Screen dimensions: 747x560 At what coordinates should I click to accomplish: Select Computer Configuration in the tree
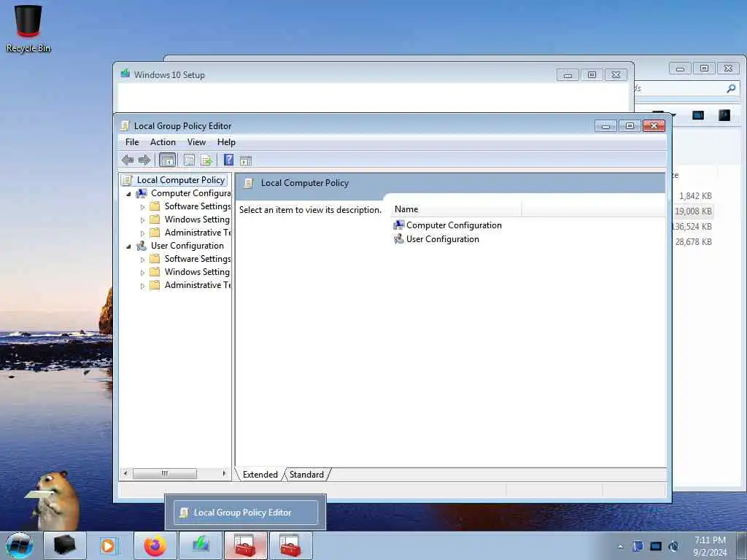(x=190, y=192)
